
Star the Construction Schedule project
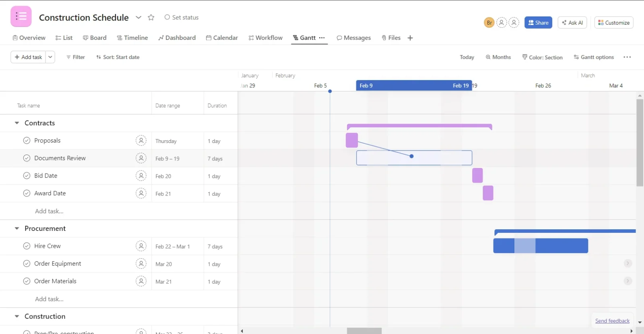pos(151,17)
